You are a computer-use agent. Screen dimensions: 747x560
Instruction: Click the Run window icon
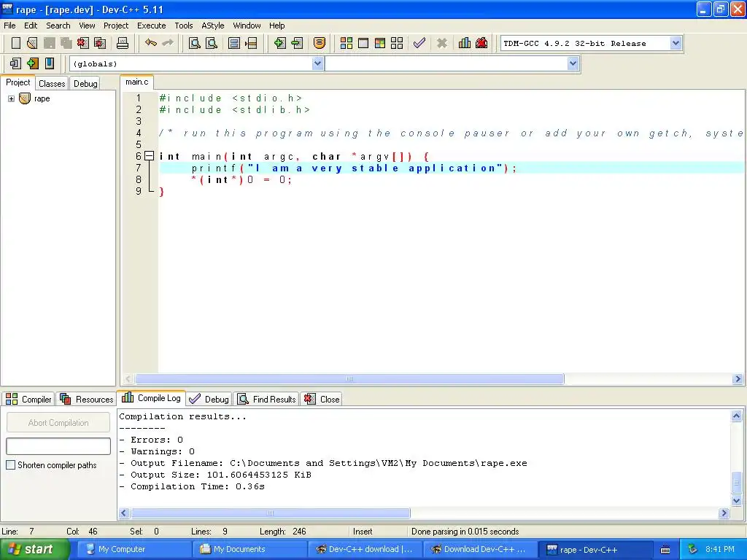(363, 43)
